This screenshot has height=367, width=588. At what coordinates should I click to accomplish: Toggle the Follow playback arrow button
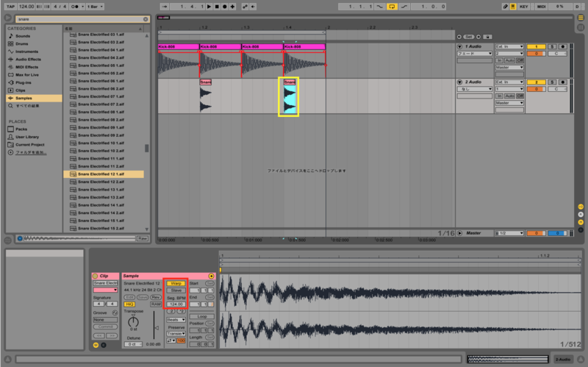pyautogui.click(x=165, y=7)
